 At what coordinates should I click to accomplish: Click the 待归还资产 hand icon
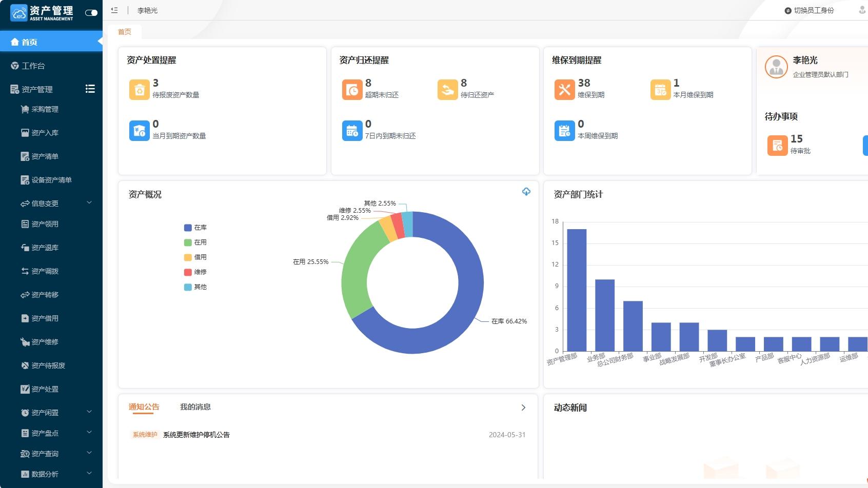pos(448,90)
